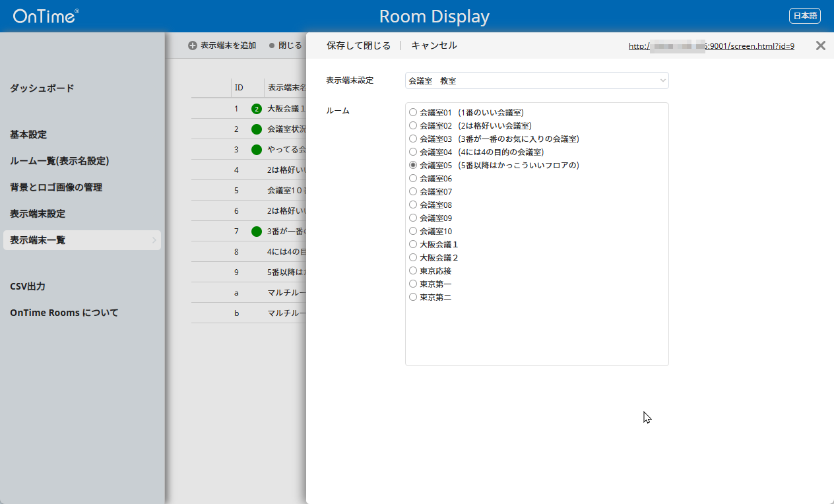Select the 大阪会議１ radio button
834x504 pixels.
click(x=413, y=244)
